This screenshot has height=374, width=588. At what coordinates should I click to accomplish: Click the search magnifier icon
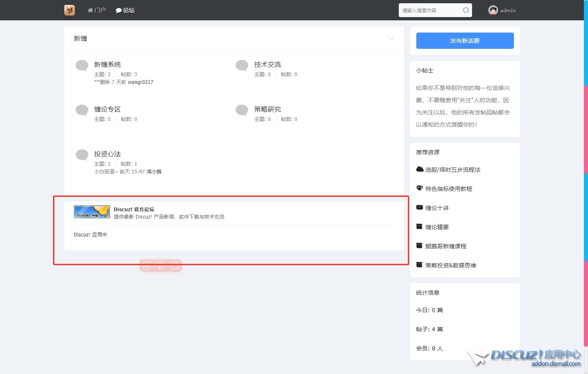466,11
